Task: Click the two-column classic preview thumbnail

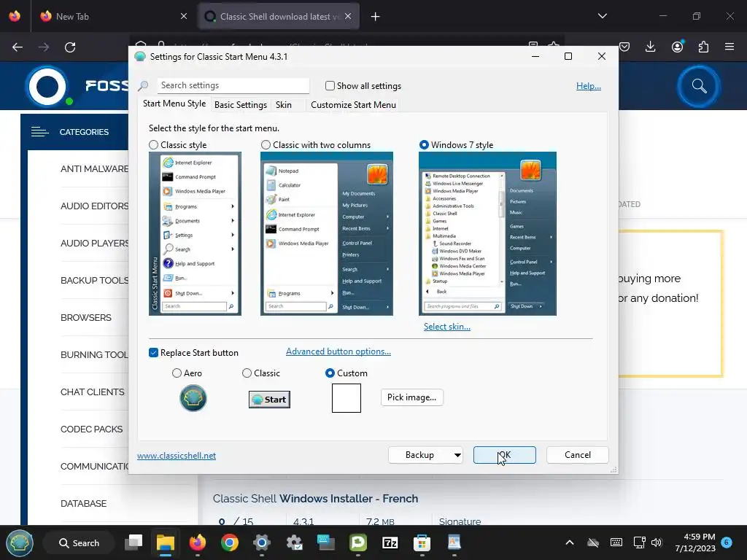Action: click(x=326, y=233)
